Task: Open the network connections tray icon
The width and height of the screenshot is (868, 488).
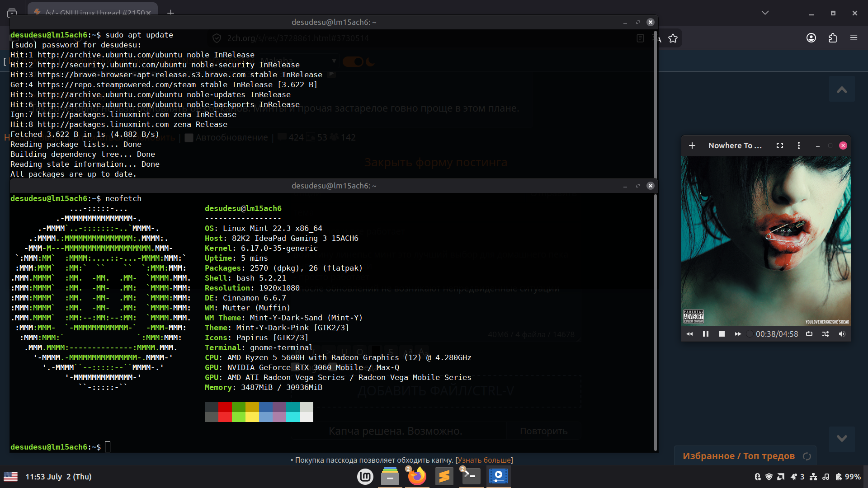Action: point(813,477)
